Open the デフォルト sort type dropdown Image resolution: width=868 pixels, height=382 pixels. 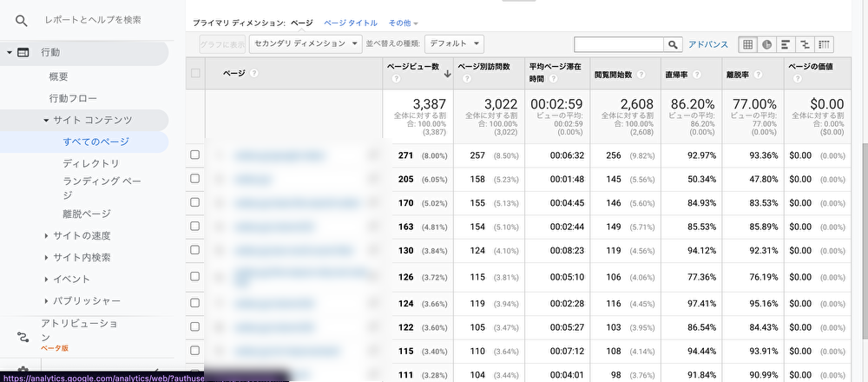455,43
